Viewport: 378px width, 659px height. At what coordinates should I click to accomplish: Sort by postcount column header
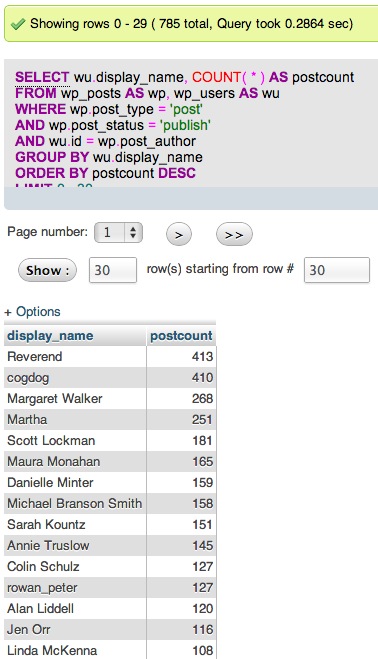coord(181,336)
